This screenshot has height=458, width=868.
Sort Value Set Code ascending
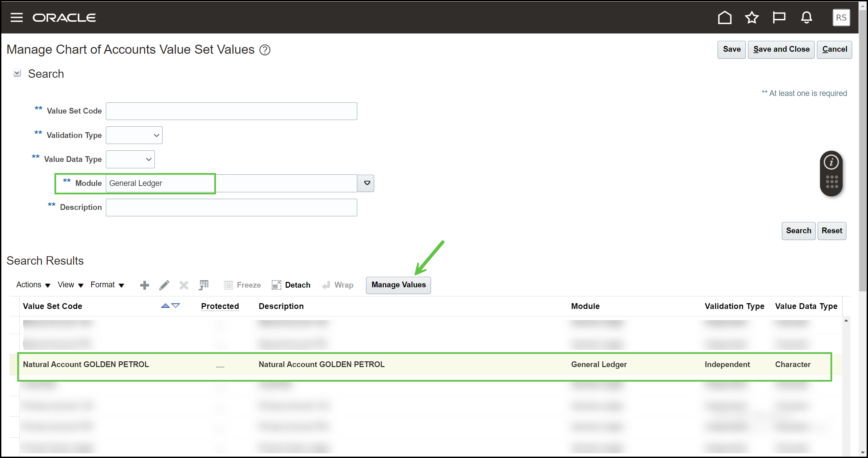click(165, 305)
